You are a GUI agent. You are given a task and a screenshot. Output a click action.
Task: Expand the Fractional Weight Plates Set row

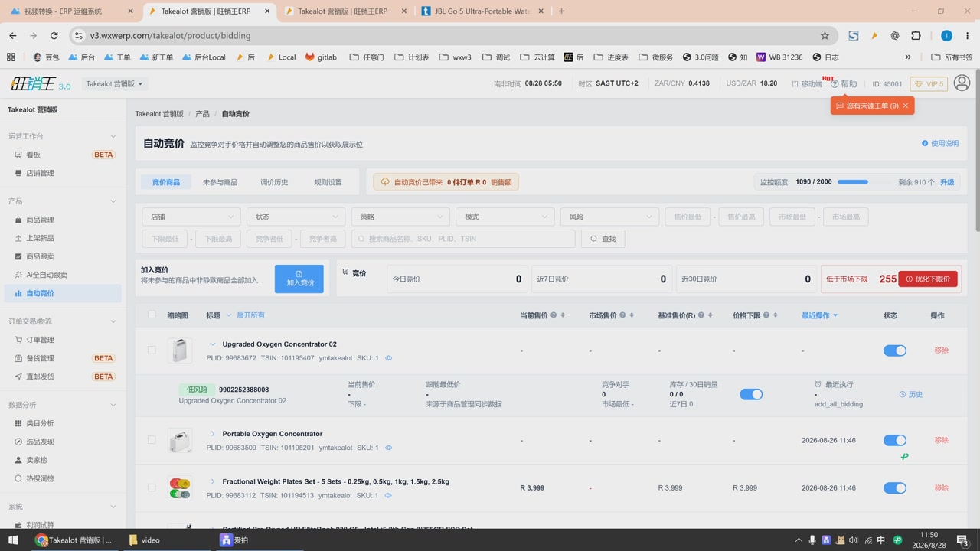[x=213, y=481]
